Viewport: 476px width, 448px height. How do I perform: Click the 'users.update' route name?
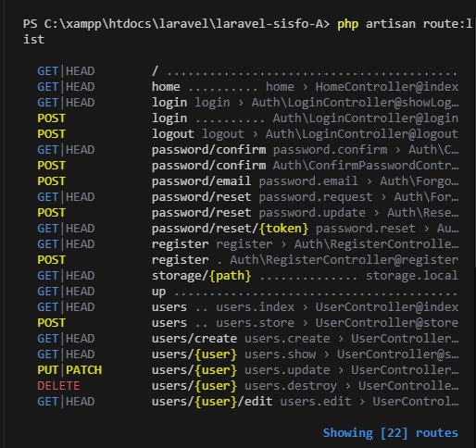(287, 370)
